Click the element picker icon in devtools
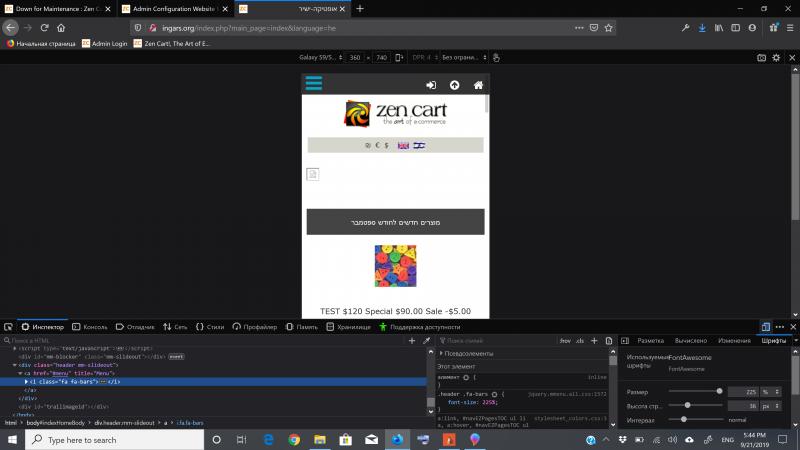800x450 pixels. click(8, 327)
